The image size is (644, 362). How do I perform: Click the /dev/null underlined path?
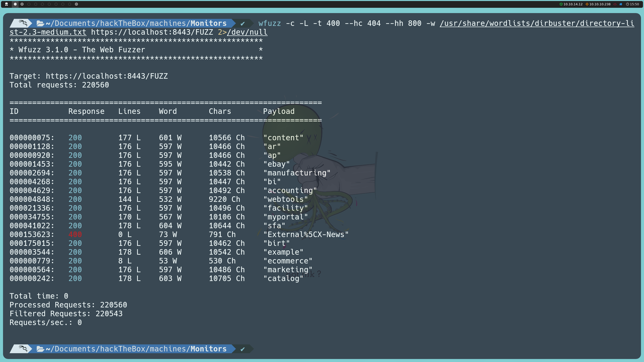point(247,32)
